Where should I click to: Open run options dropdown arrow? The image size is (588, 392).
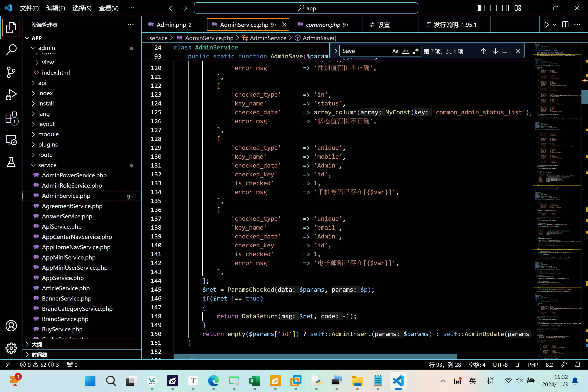[x=554, y=24]
